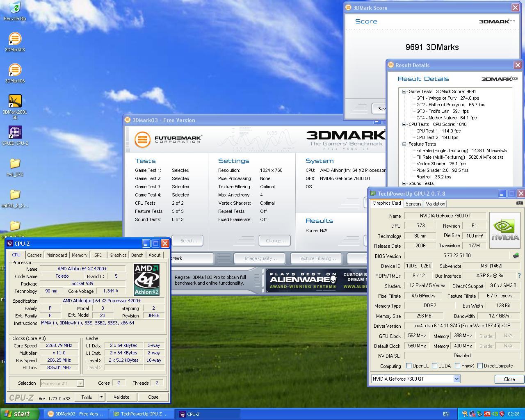Collapse the CPU Tests tree node

[x=404, y=124]
